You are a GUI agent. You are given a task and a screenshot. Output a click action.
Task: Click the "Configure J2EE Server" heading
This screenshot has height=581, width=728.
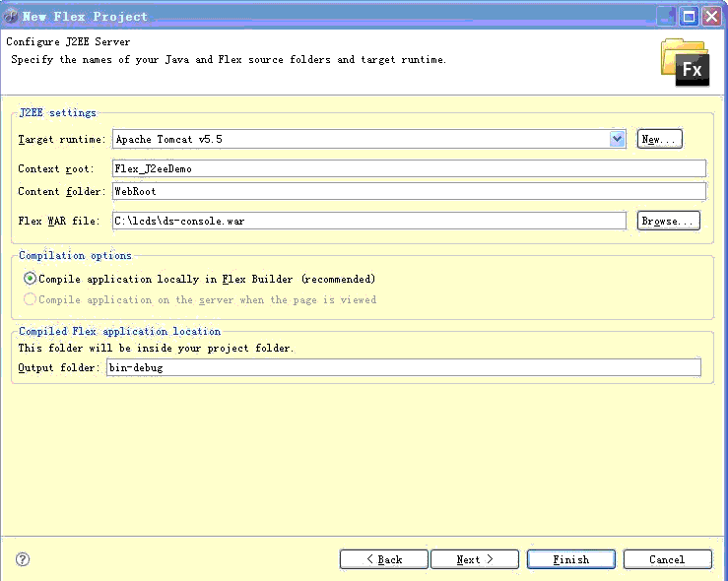(x=68, y=41)
